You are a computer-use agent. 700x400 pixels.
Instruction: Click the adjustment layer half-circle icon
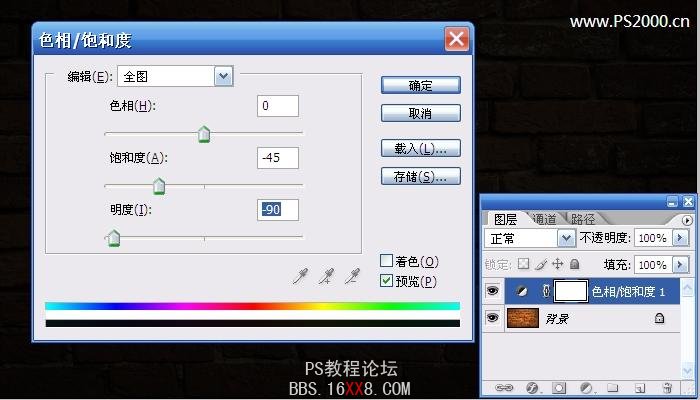click(x=521, y=292)
